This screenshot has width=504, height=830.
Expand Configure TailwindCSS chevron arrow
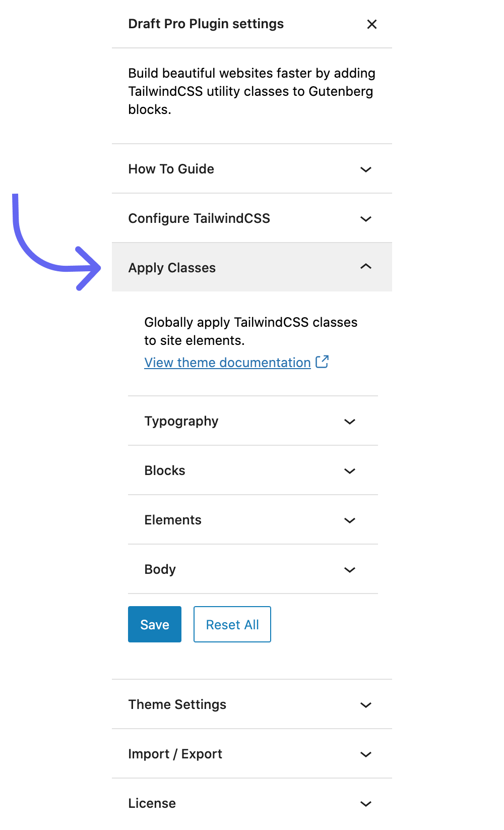[366, 219]
